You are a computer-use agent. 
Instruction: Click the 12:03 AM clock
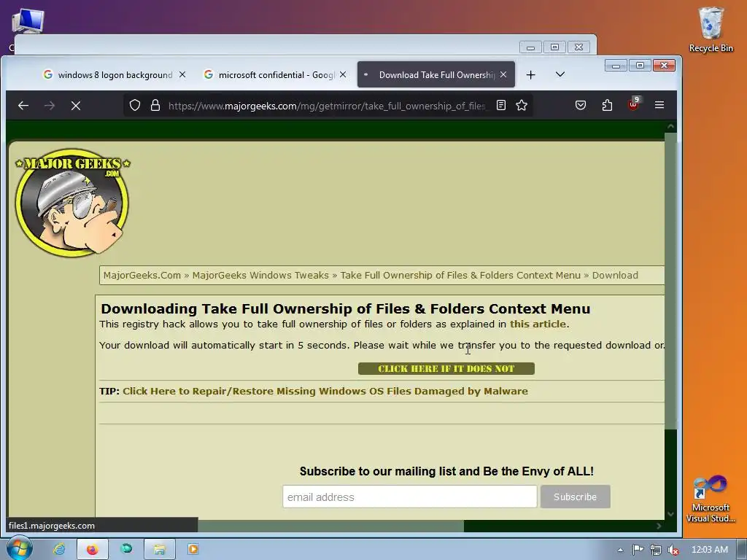tap(709, 550)
